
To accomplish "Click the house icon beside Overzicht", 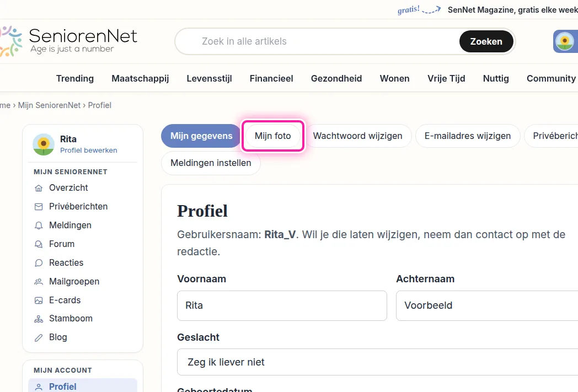I will 39,188.
